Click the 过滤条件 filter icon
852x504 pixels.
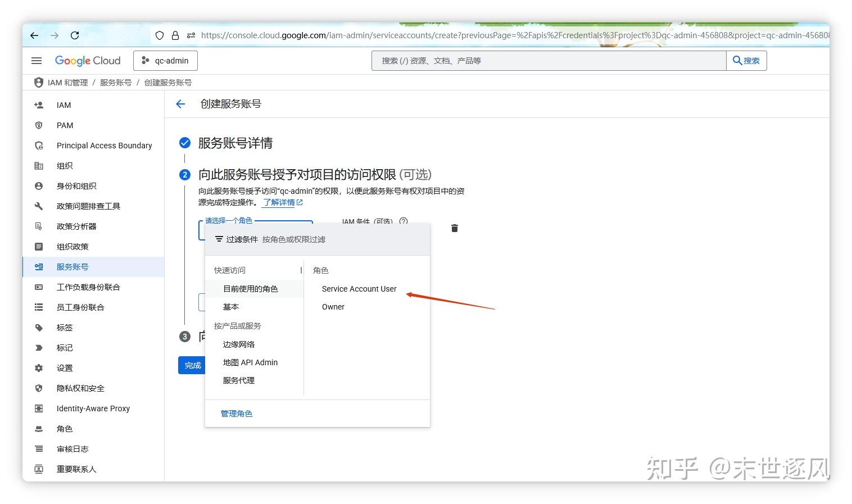pos(219,239)
